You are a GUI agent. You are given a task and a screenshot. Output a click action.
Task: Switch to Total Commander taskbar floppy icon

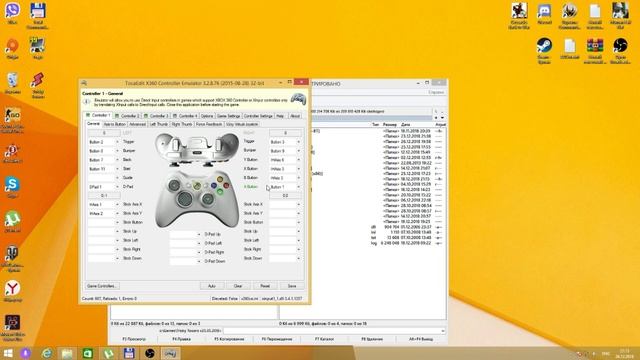tap(129, 353)
